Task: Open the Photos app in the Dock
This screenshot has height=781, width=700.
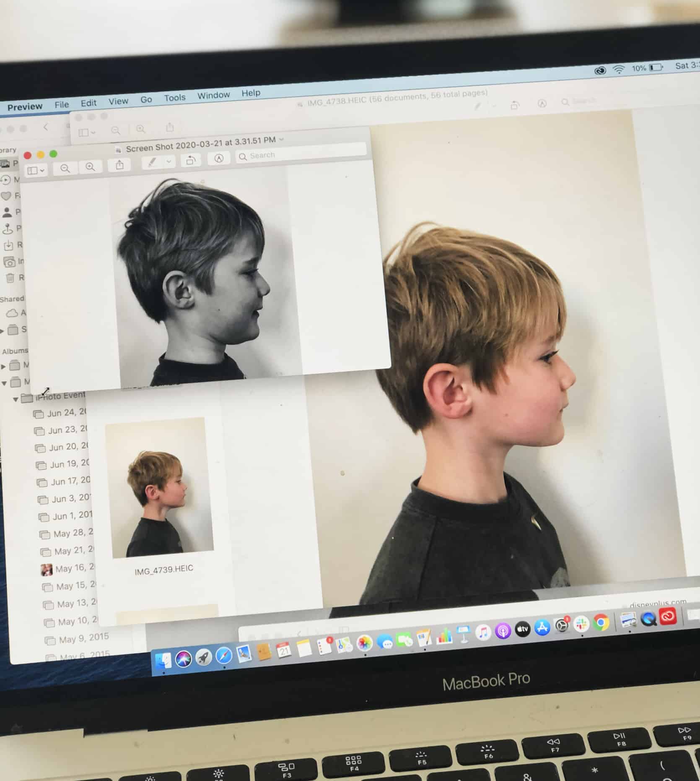Action: pyautogui.click(x=365, y=643)
